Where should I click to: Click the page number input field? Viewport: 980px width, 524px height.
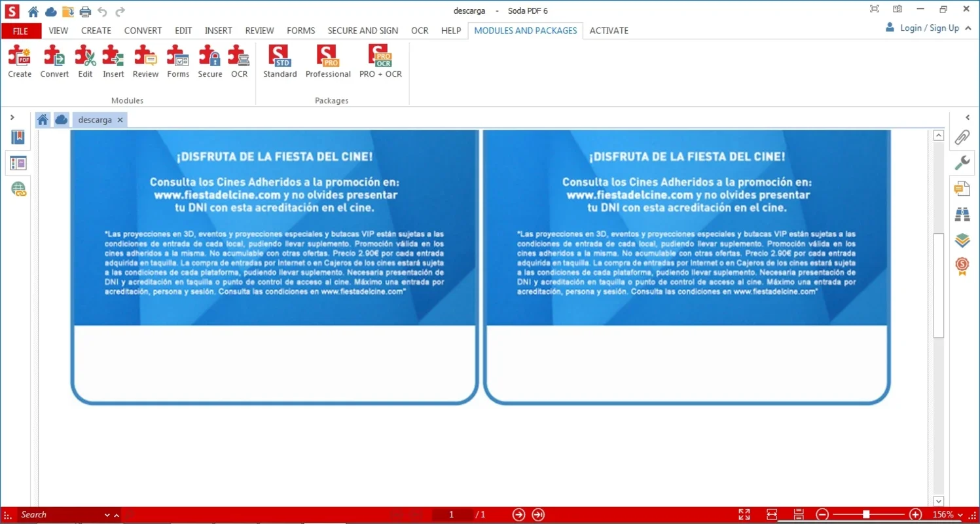click(451, 515)
